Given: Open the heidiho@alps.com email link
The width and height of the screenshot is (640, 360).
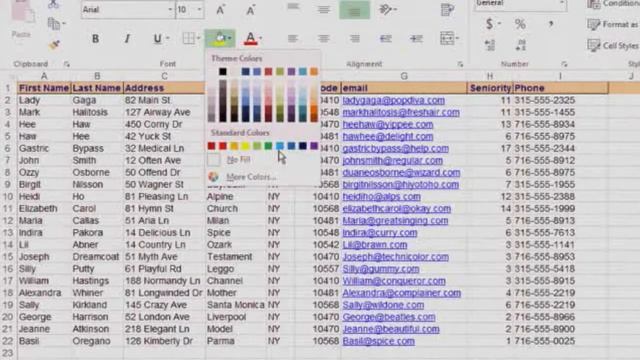Looking at the screenshot, I should 381,197.
